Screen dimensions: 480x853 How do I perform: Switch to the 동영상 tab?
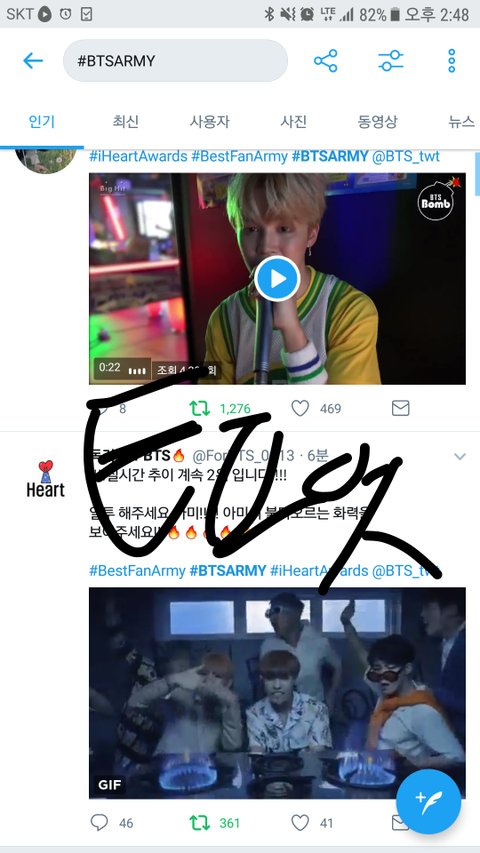[x=377, y=121]
